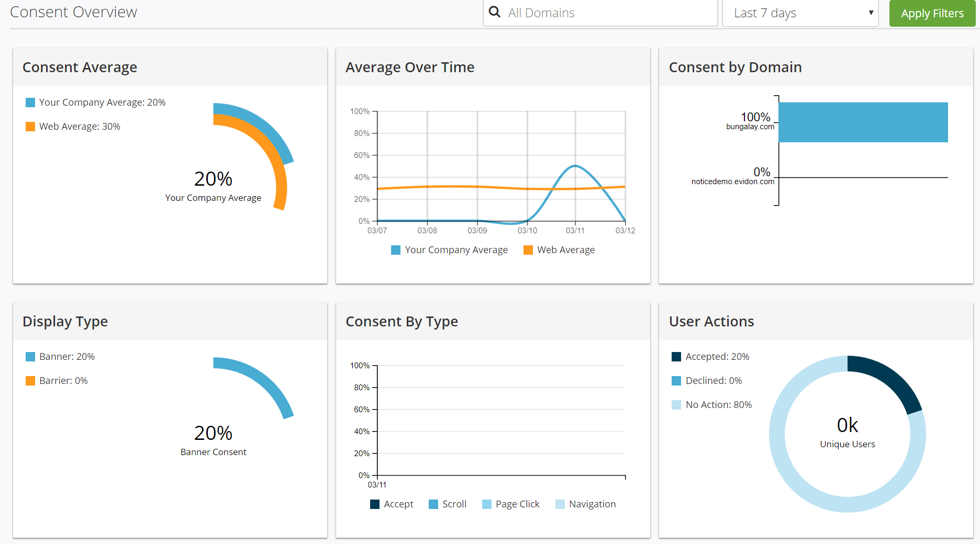Click the Accepted legend swatch in User Actions
Image resolution: width=980 pixels, height=544 pixels.
pyautogui.click(x=676, y=357)
